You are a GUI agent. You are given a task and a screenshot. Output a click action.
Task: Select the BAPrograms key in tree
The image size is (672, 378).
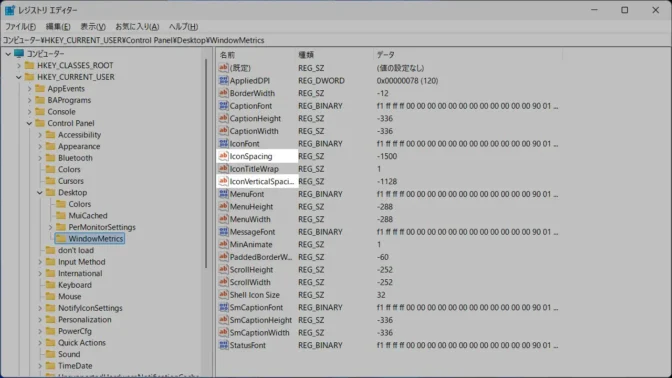(x=69, y=100)
